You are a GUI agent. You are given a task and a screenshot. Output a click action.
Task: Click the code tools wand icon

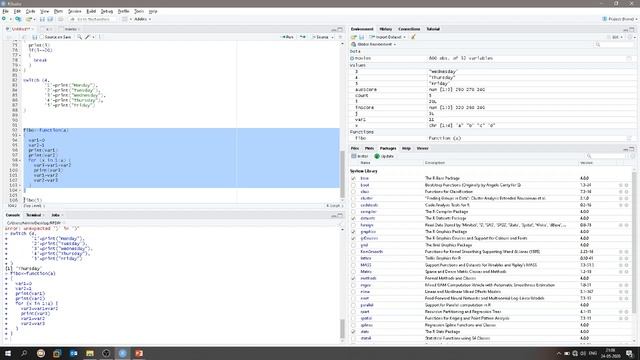87,37
